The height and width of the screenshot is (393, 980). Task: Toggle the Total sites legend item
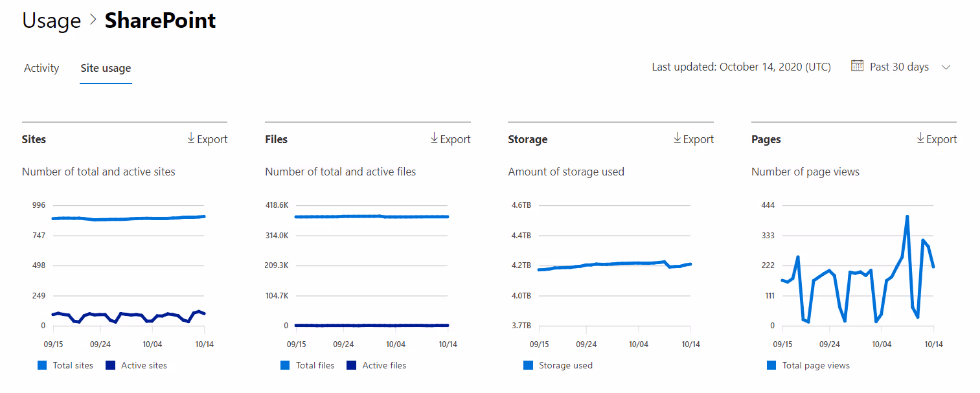coord(65,365)
